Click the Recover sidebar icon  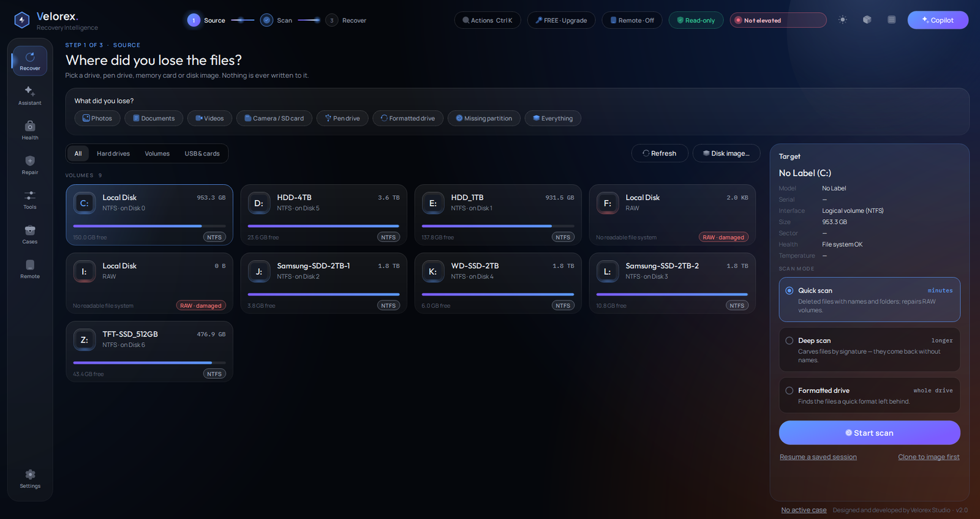click(29, 61)
